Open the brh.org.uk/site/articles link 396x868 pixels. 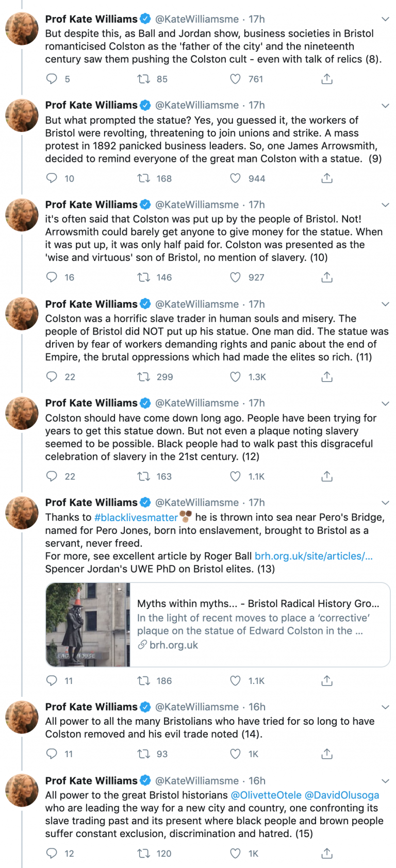[313, 556]
